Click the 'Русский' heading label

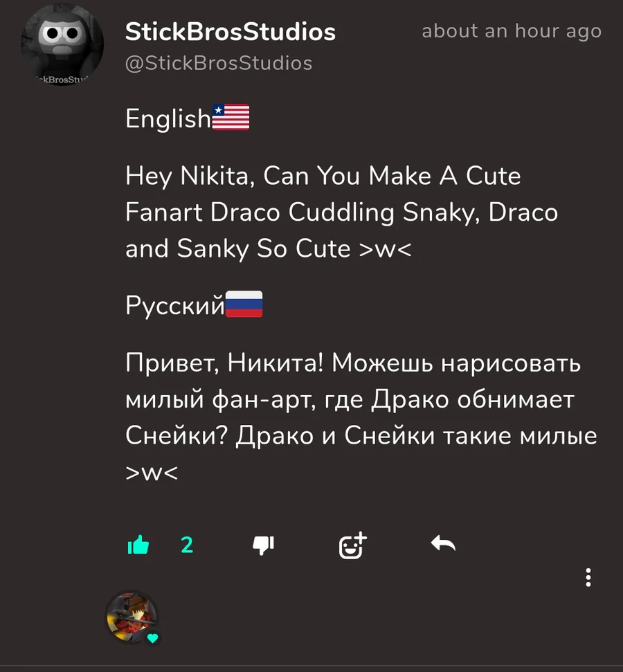175,306
